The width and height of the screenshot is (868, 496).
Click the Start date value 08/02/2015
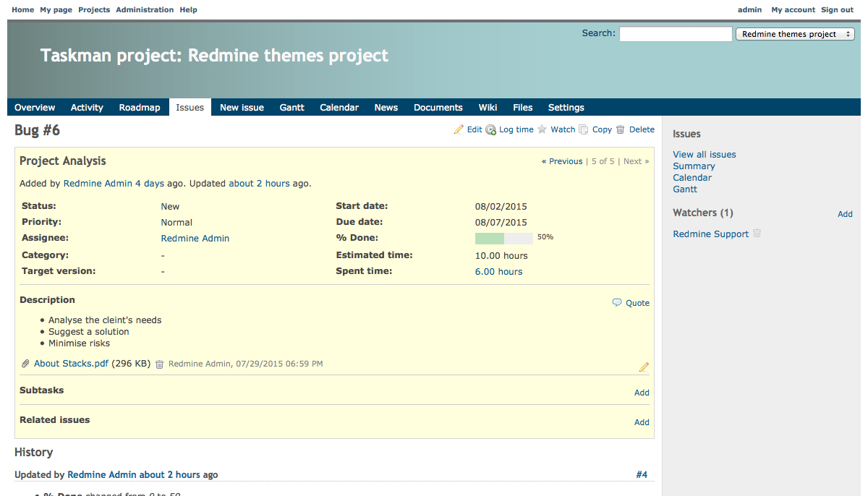point(501,207)
